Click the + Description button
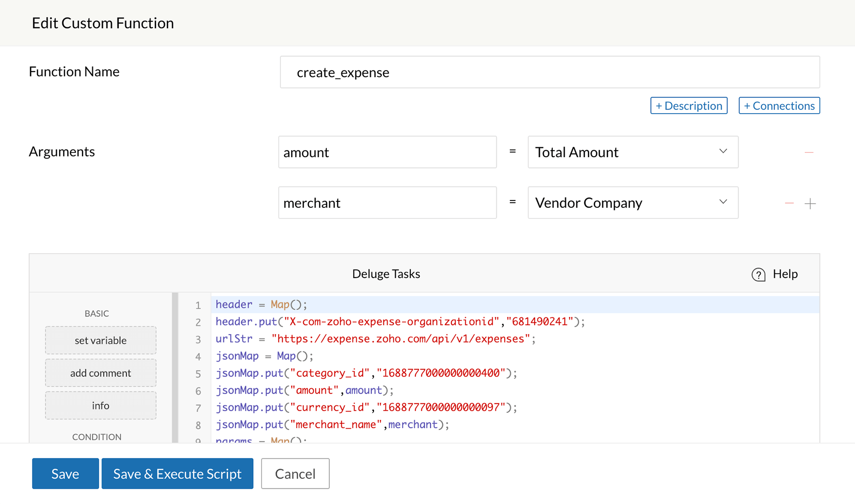855x504 pixels. pos(689,105)
